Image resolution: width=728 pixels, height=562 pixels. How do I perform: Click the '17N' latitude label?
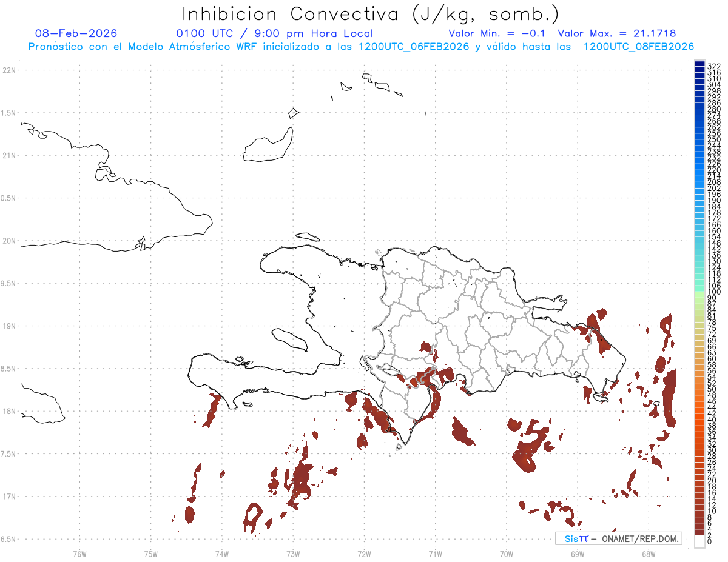click(8, 496)
